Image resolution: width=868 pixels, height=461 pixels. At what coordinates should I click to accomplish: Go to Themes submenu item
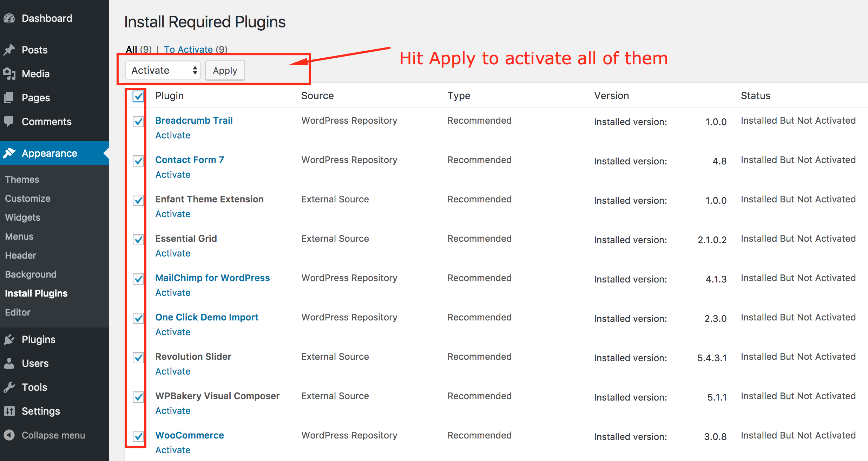pos(22,180)
